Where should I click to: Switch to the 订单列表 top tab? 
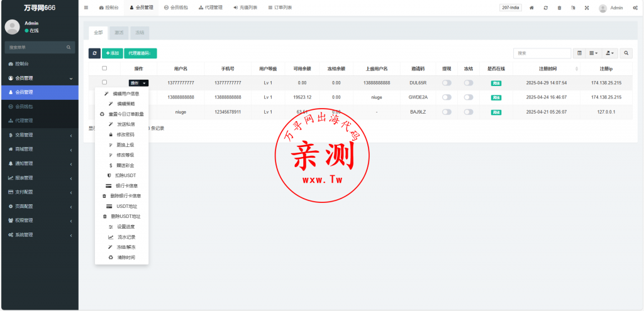pyautogui.click(x=280, y=8)
